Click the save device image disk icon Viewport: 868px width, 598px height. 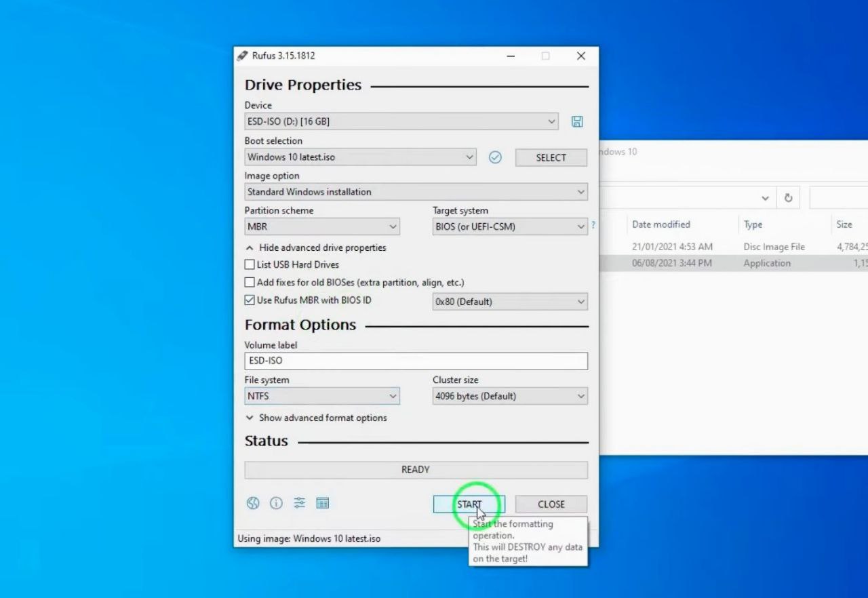tap(577, 121)
